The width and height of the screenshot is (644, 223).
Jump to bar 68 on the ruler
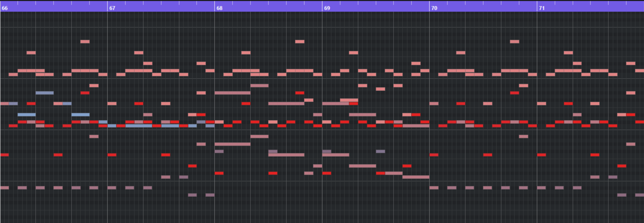coord(219,8)
